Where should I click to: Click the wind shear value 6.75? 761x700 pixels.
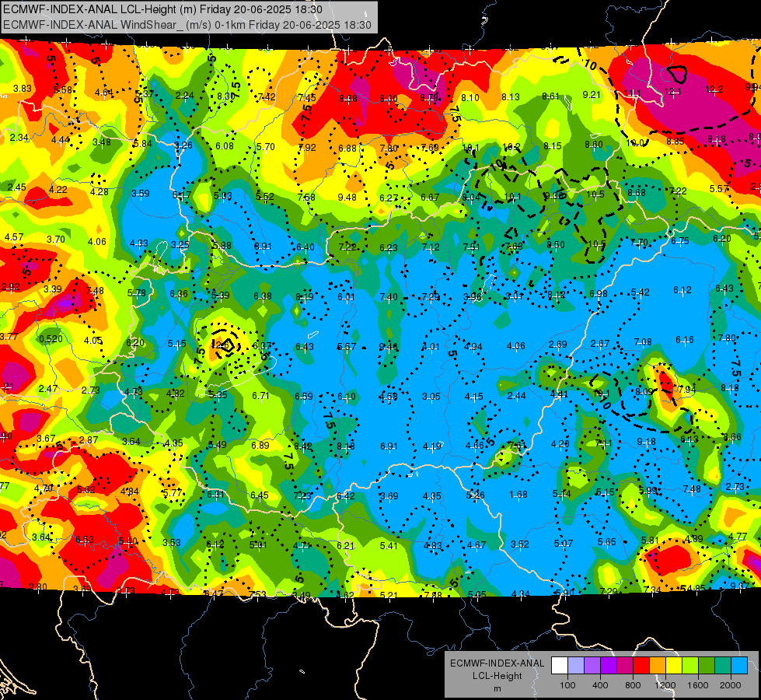click(680, 241)
